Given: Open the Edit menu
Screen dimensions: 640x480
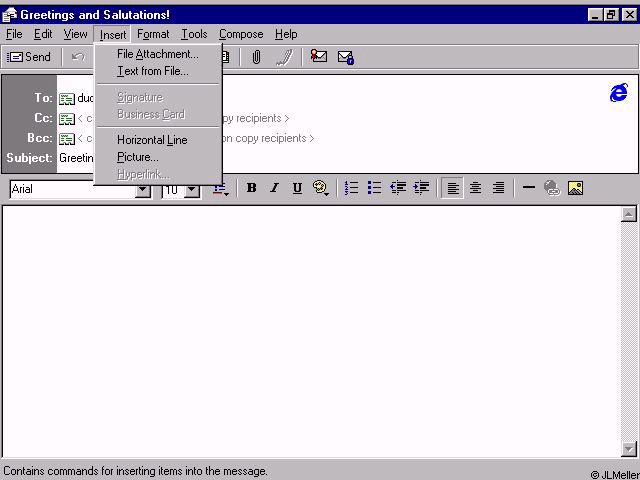Looking at the screenshot, I should (42, 34).
